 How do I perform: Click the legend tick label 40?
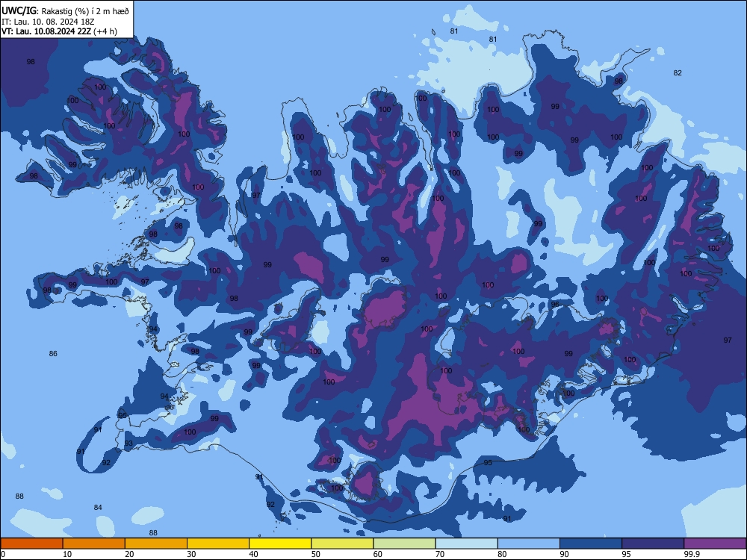(253, 554)
